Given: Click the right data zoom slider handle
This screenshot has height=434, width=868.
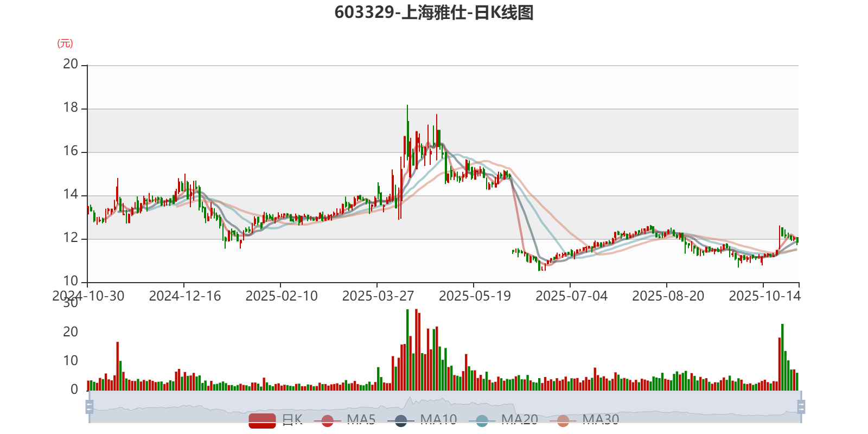Looking at the screenshot, I should point(801,406).
